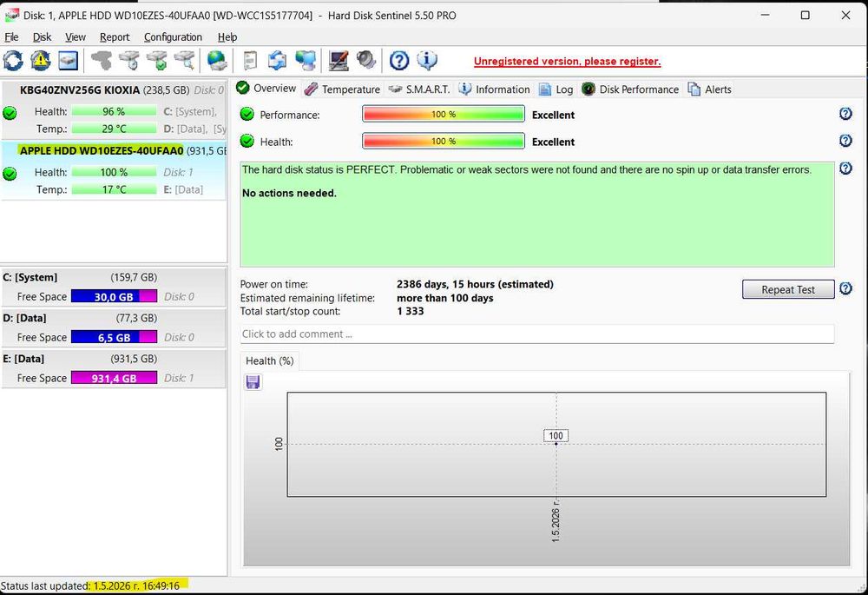The width and height of the screenshot is (868, 595).
Task: Click the green status icon for APPLE HDD
Action: (10, 174)
